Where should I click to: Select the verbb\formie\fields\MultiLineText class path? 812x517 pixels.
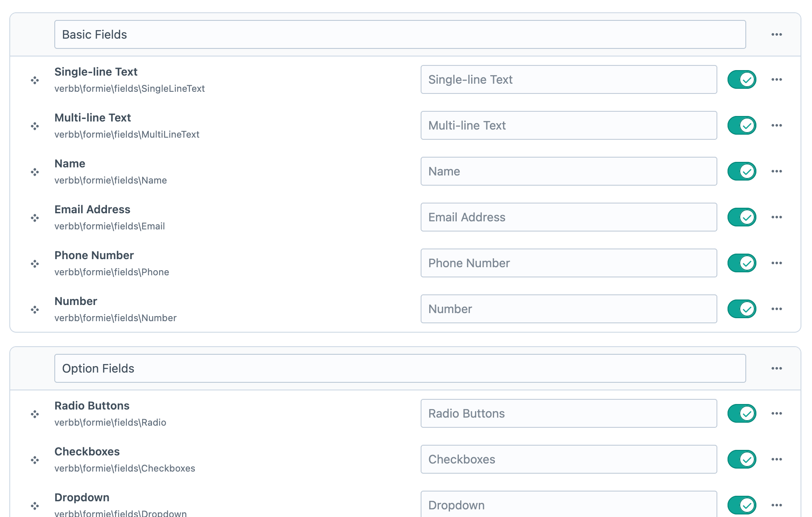(127, 134)
